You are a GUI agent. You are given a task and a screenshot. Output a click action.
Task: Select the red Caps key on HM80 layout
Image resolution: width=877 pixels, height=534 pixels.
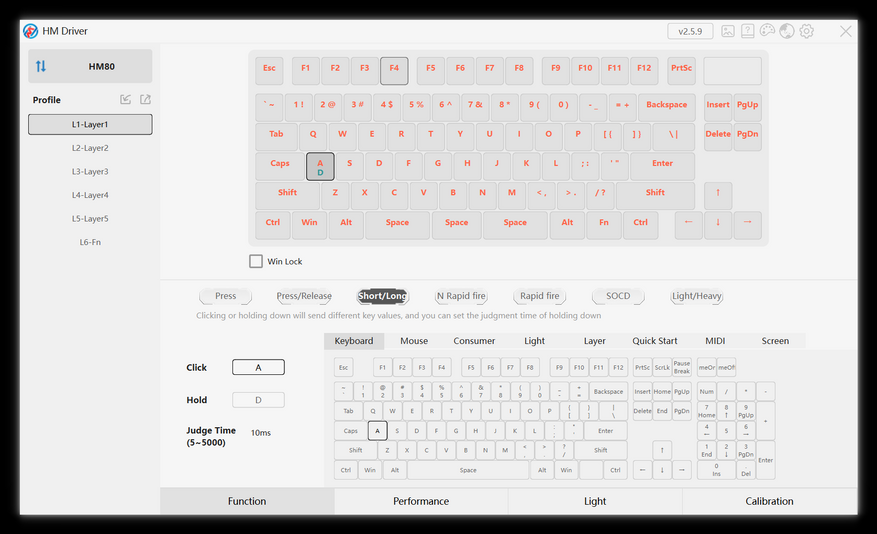(280, 167)
